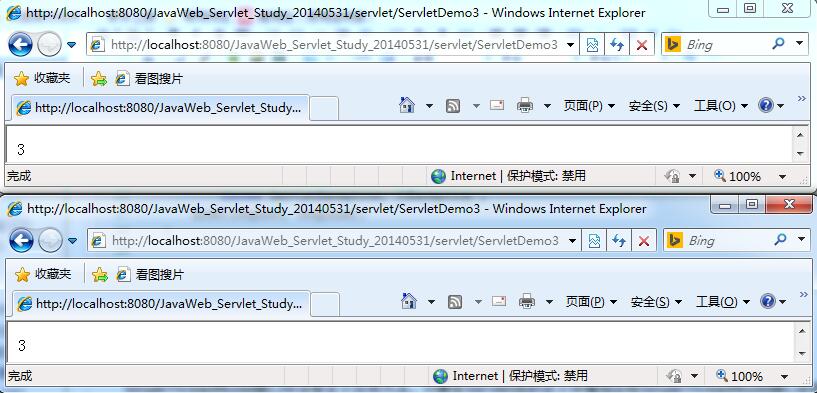The width and height of the screenshot is (817, 393).
Task: Print the page from bottom window
Action: coord(527,301)
